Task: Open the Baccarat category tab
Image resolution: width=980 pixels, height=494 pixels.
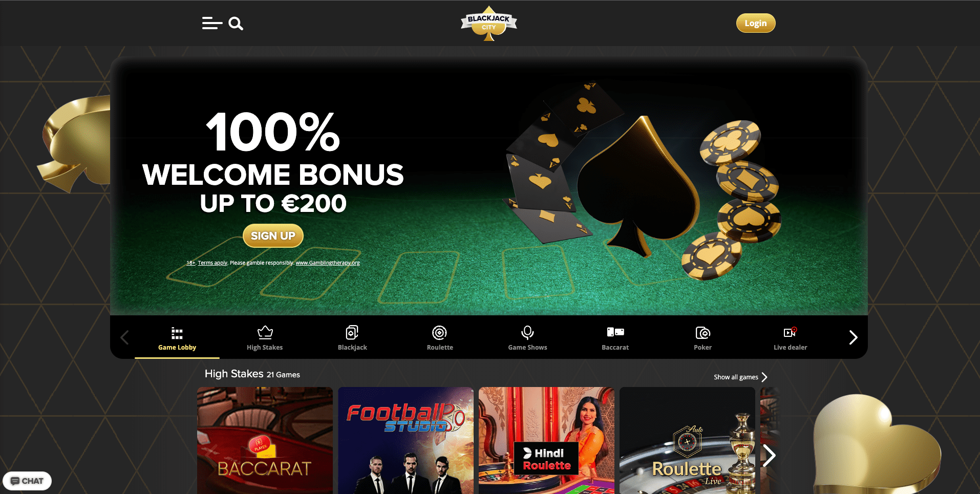Action: tap(615, 337)
